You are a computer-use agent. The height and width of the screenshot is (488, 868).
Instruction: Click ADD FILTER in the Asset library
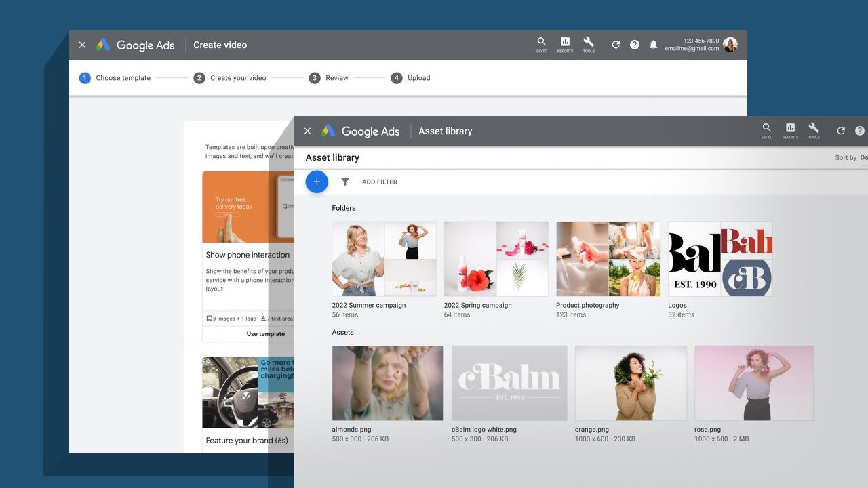point(380,182)
